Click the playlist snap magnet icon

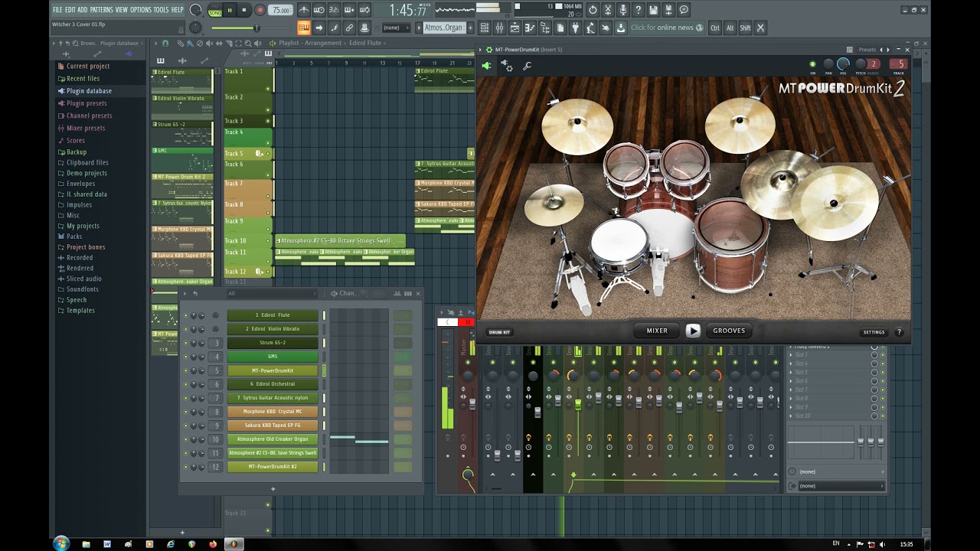tap(165, 43)
